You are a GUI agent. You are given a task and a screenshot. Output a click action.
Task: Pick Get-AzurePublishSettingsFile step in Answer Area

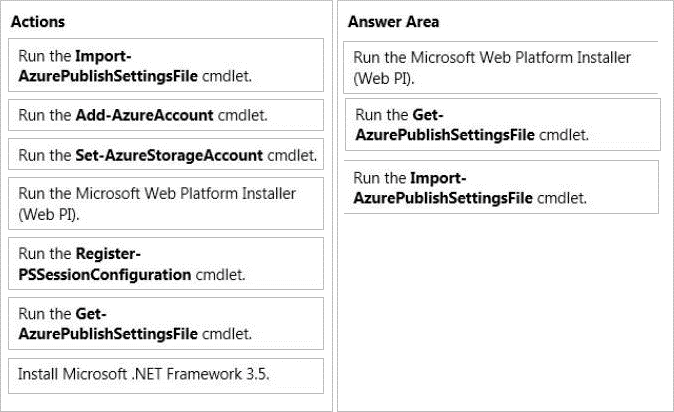500,124
